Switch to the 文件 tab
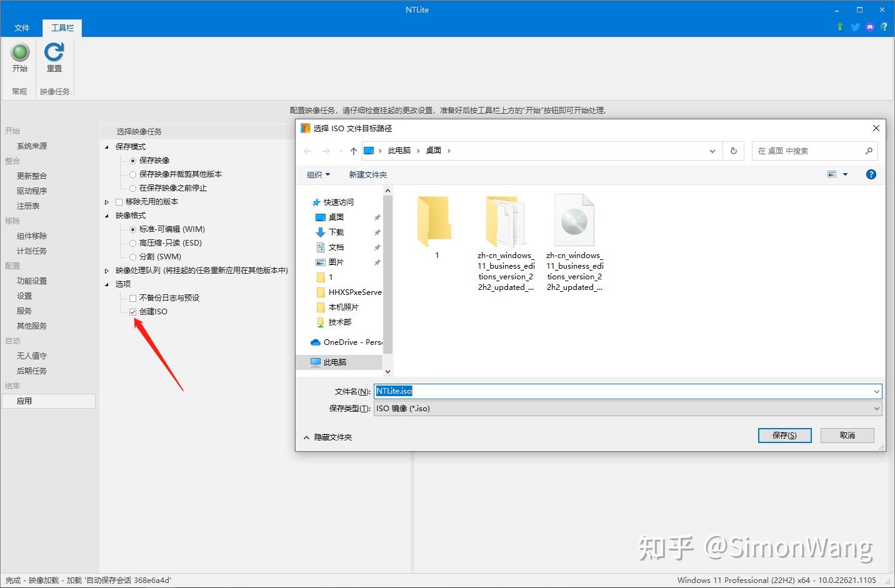 [x=22, y=27]
